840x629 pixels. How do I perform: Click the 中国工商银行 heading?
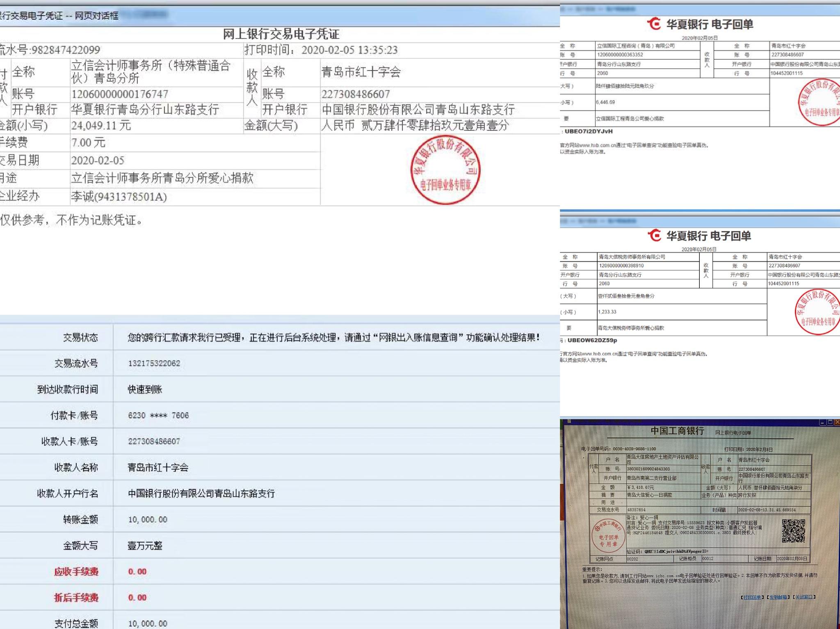coord(677,431)
